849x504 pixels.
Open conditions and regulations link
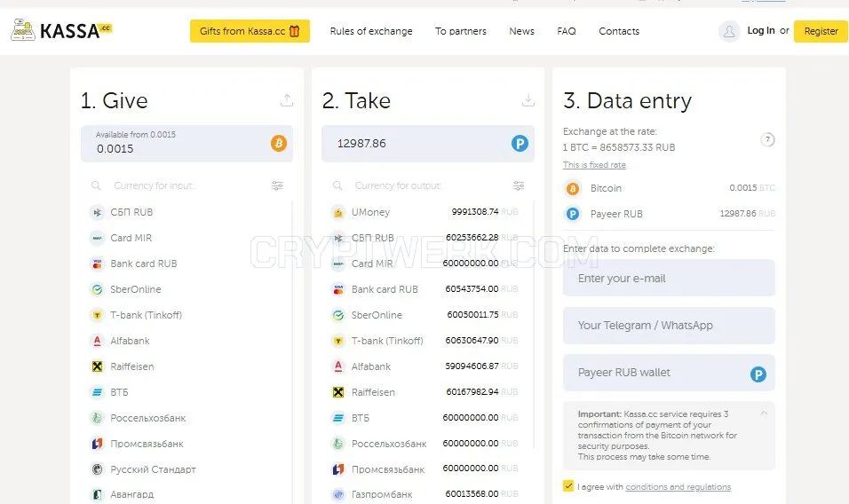click(x=678, y=486)
